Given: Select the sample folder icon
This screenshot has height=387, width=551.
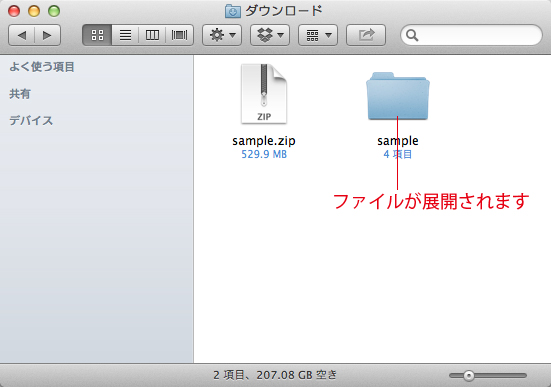Looking at the screenshot, I should tap(398, 96).
